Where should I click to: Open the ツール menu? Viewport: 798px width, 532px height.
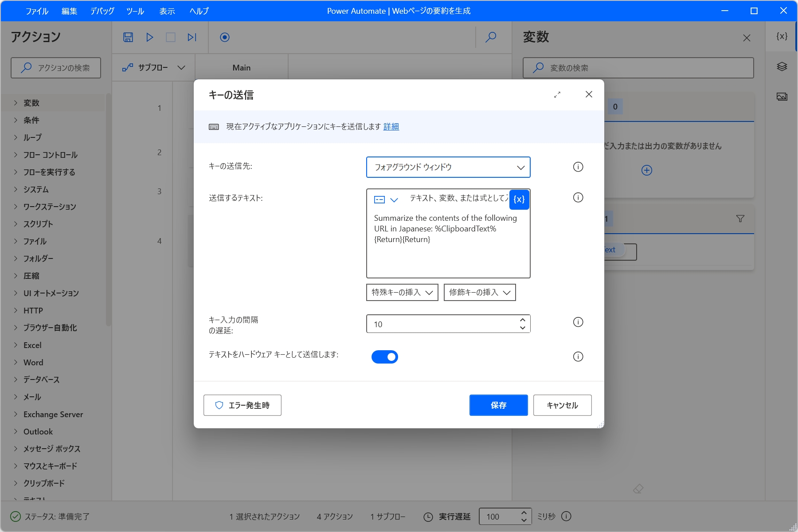point(135,11)
